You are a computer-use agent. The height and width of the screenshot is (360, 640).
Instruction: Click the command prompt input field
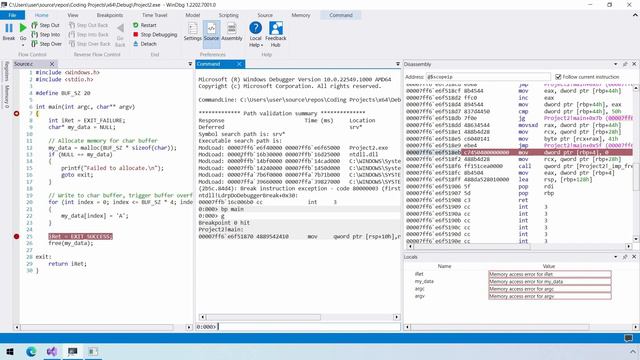[x=309, y=327]
